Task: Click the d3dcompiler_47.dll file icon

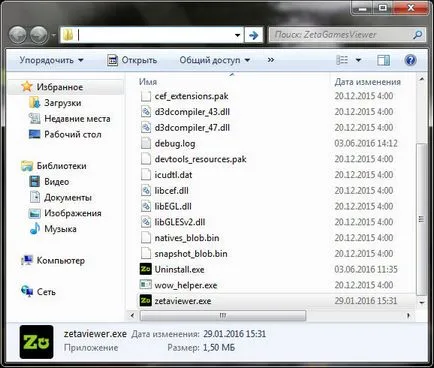Action: [146, 128]
